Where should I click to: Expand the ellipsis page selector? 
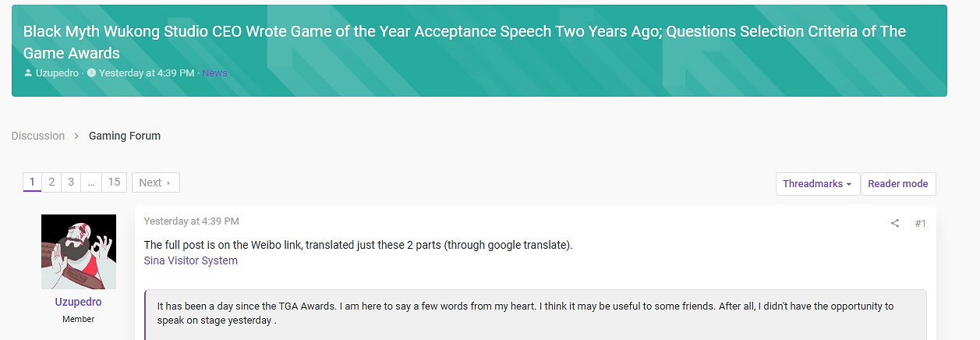[91, 182]
